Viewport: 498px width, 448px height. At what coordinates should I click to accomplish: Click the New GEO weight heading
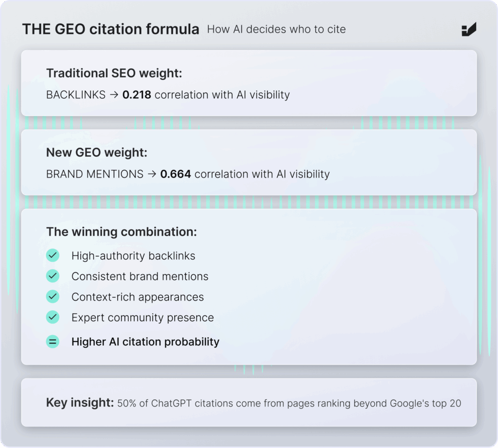pos(97,153)
